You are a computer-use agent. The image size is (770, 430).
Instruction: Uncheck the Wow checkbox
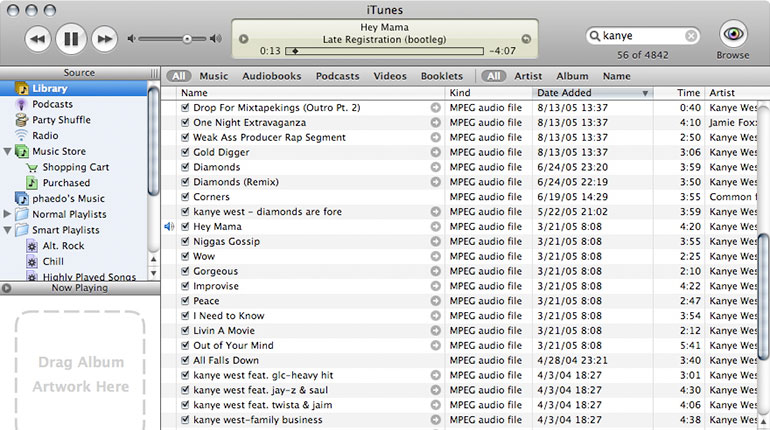coord(185,256)
